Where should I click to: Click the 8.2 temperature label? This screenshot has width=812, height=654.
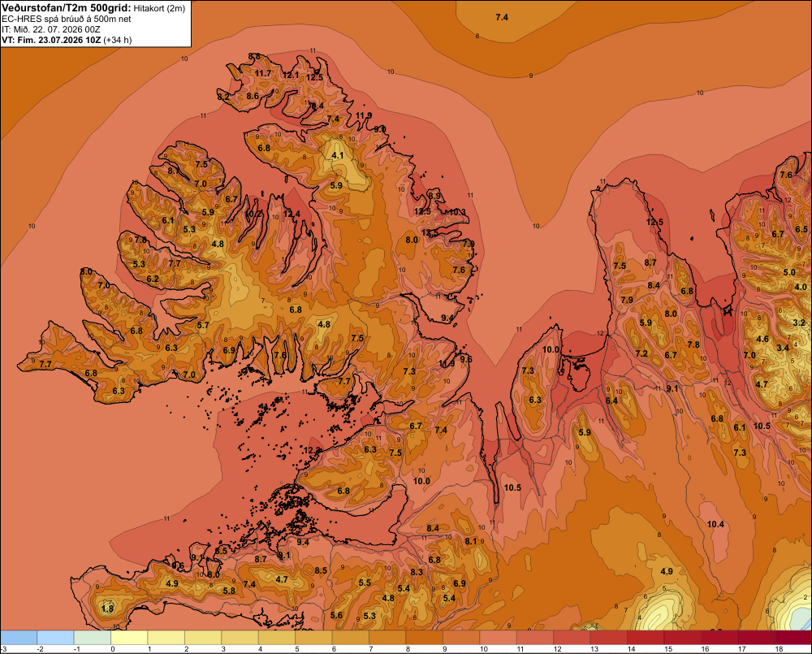click(223, 97)
